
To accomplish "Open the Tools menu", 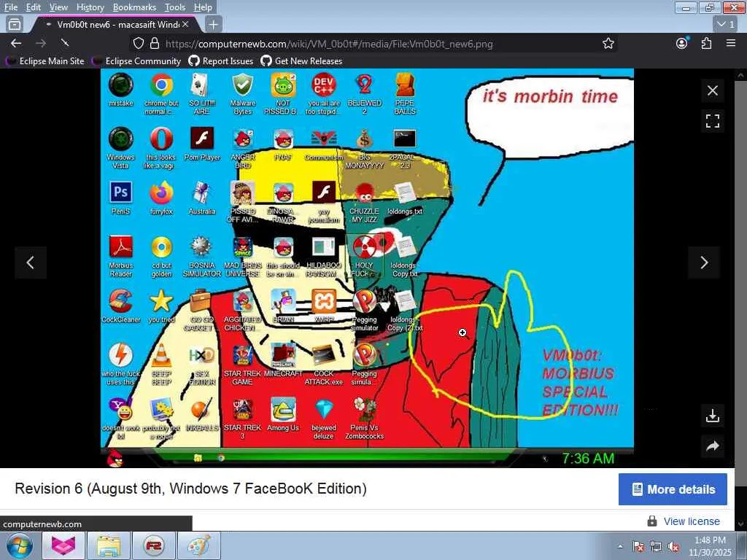I will coord(175,7).
